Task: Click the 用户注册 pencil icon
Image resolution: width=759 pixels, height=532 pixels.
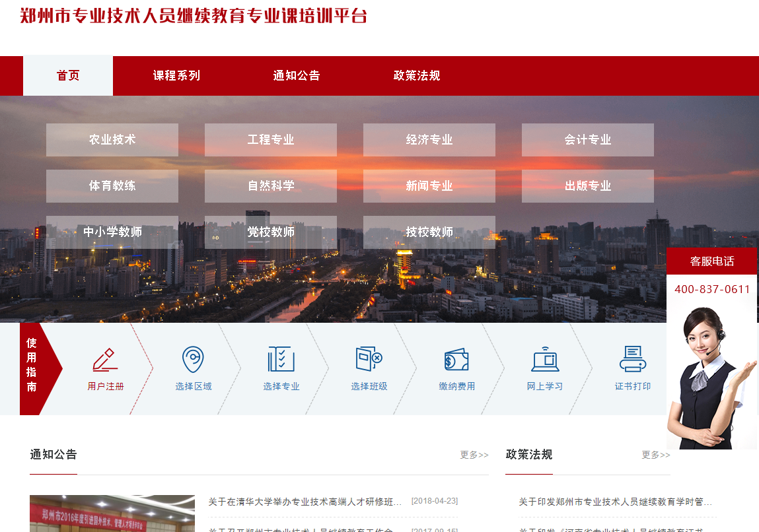Action: pos(105,360)
